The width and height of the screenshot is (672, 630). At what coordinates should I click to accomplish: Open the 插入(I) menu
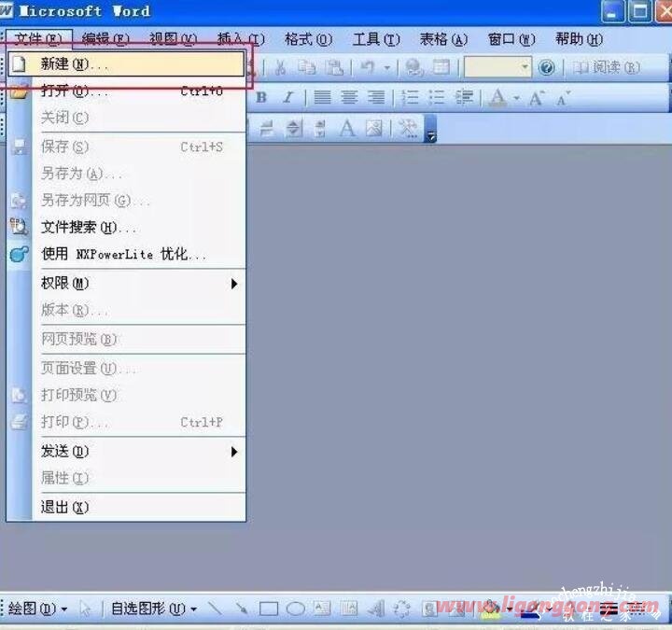click(x=241, y=39)
